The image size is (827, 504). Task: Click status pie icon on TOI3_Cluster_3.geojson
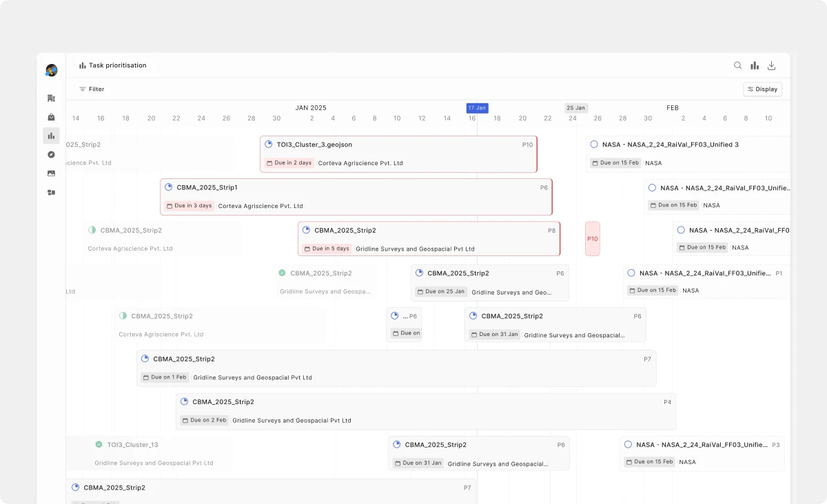click(x=269, y=145)
